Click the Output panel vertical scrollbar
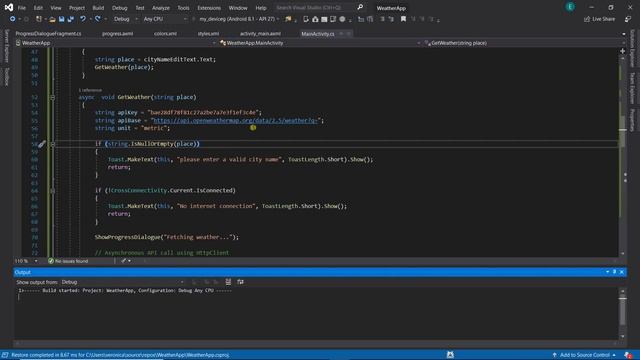Viewport: 640px width, 360px height. pyautogui.click(x=622, y=313)
